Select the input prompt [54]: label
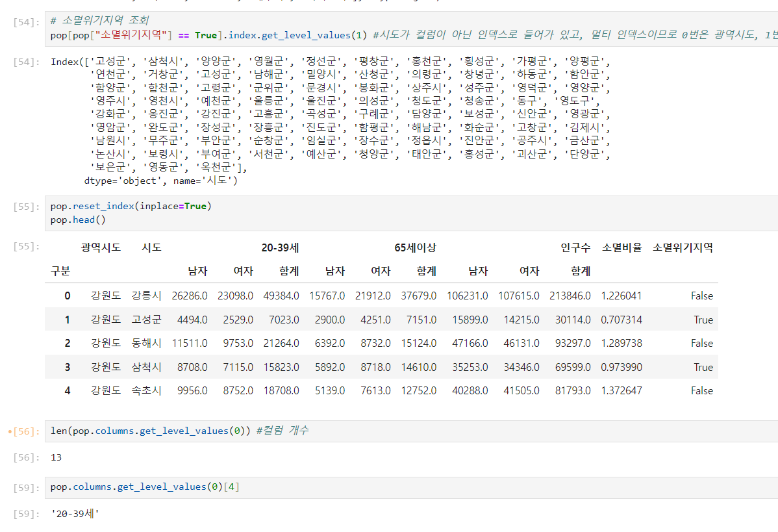Image resolution: width=778 pixels, height=532 pixels. tap(27, 22)
